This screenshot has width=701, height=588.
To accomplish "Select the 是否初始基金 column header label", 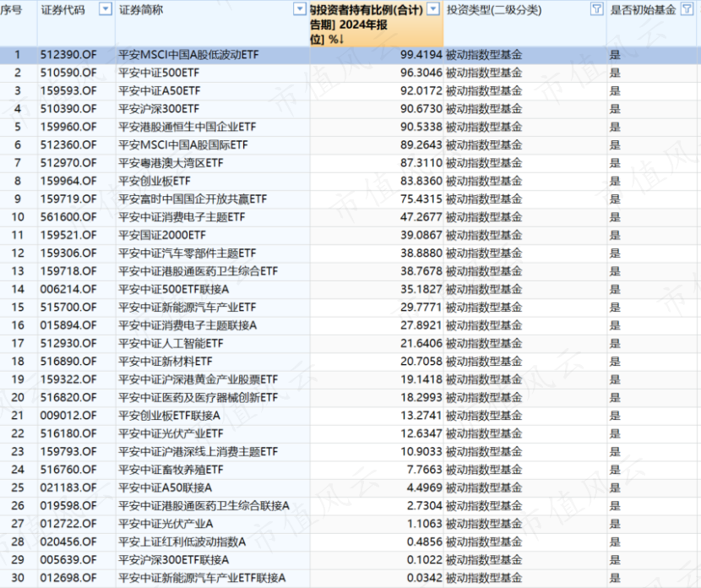I will tap(643, 10).
